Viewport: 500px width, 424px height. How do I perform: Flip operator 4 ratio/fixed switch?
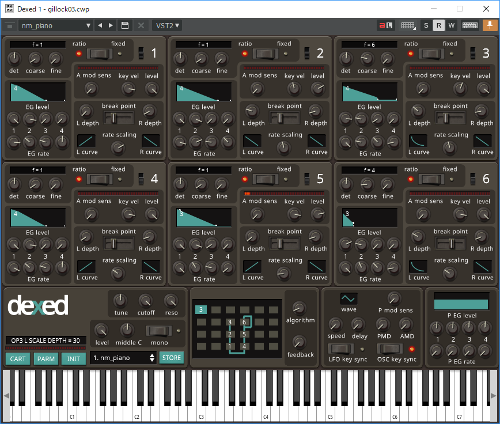[100, 179]
